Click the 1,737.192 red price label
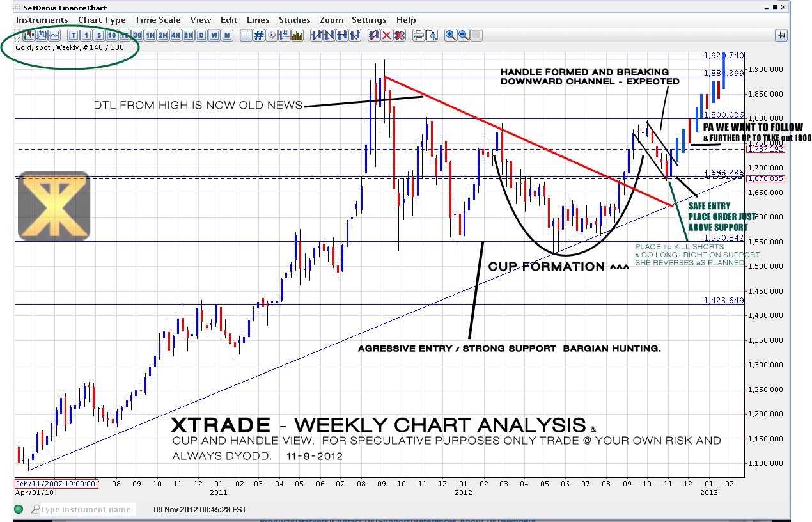Image resolution: width=812 pixels, height=522 pixels. pos(767,148)
